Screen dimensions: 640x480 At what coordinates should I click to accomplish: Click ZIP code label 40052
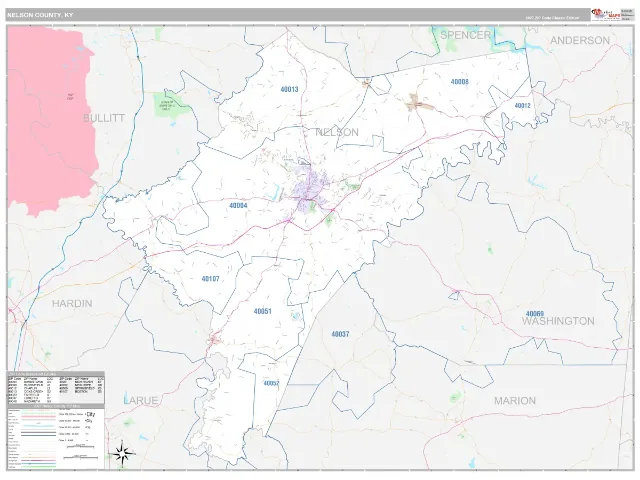(x=271, y=383)
